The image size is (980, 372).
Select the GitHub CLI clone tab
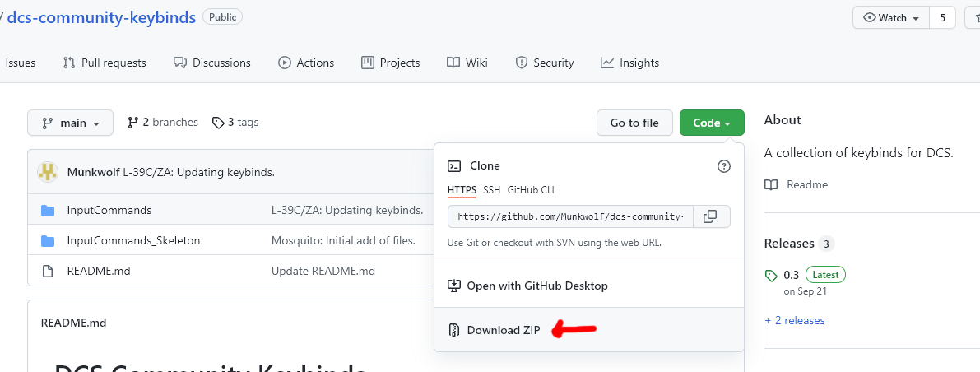coord(531,190)
